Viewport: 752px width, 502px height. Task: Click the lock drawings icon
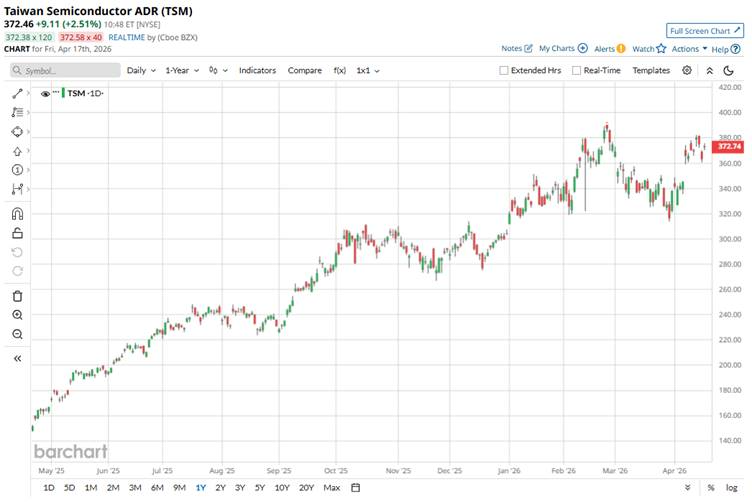click(x=17, y=233)
